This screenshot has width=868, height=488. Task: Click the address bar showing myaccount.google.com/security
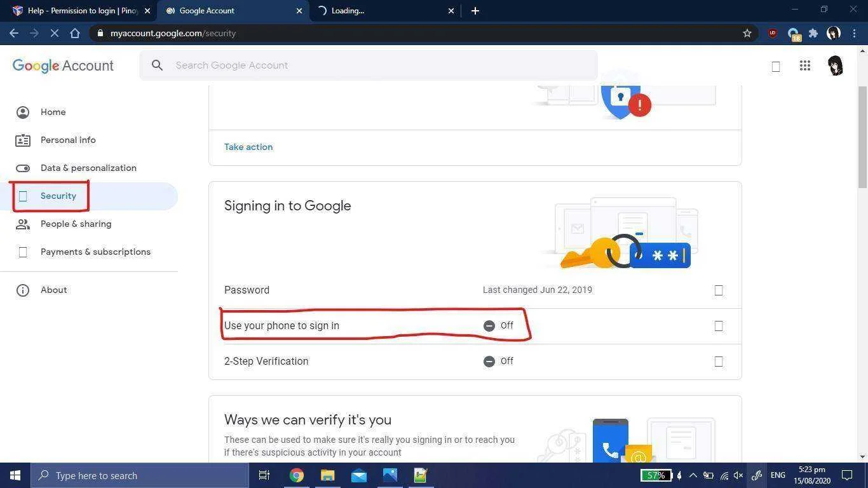click(x=423, y=33)
